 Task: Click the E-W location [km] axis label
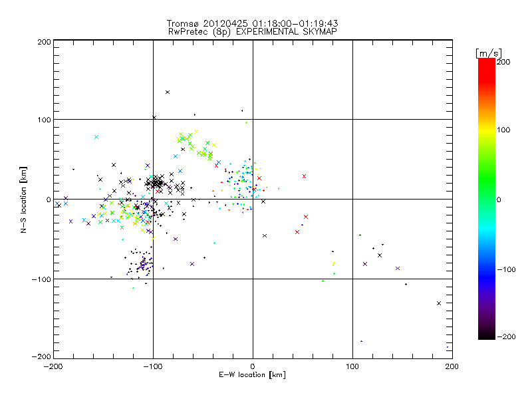[x=252, y=375]
